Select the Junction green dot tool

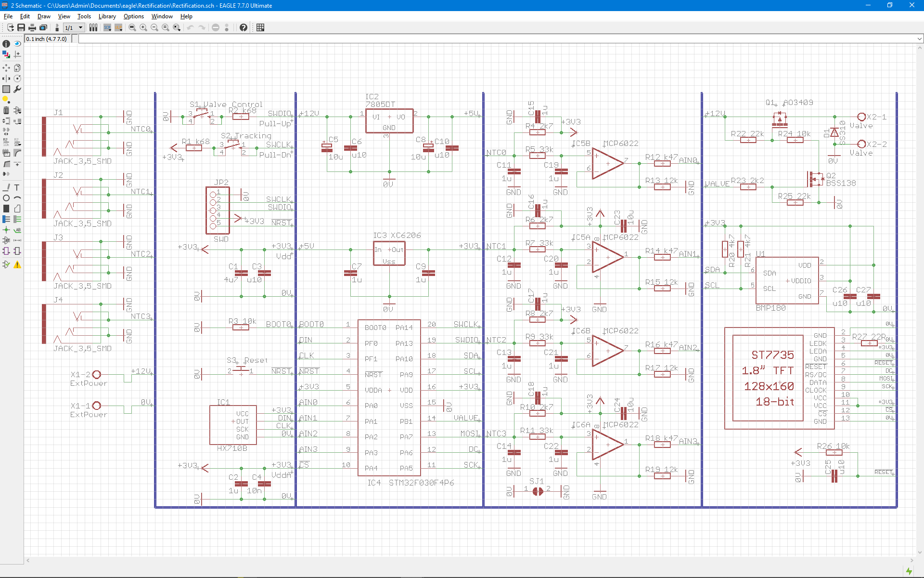click(6, 230)
